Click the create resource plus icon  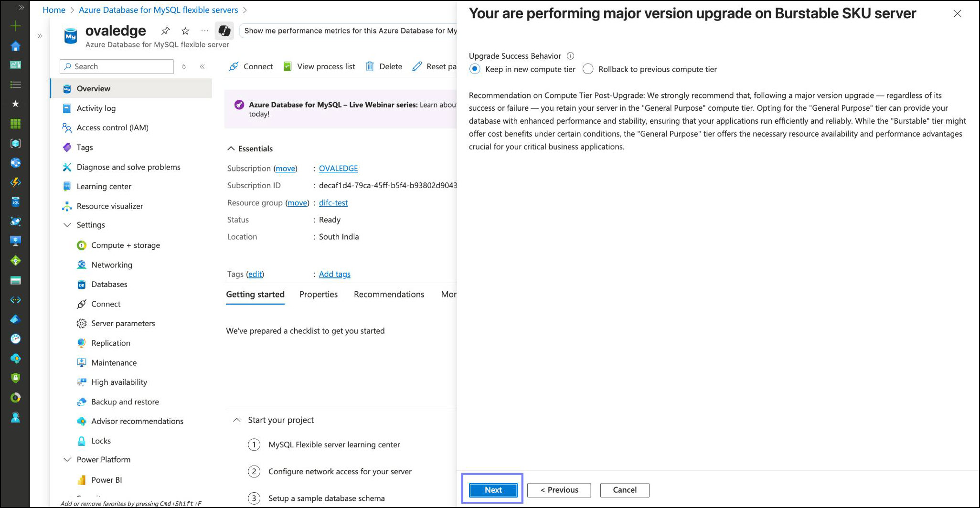(x=15, y=26)
